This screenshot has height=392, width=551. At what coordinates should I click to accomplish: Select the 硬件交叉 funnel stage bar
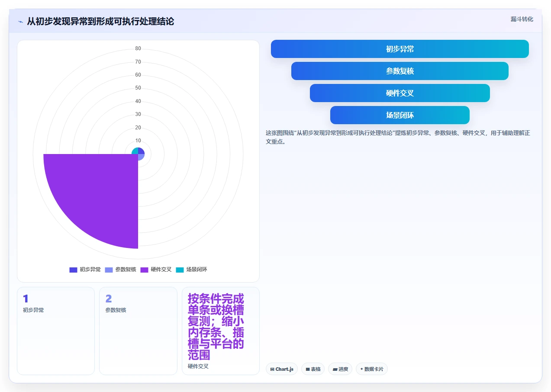(x=400, y=93)
